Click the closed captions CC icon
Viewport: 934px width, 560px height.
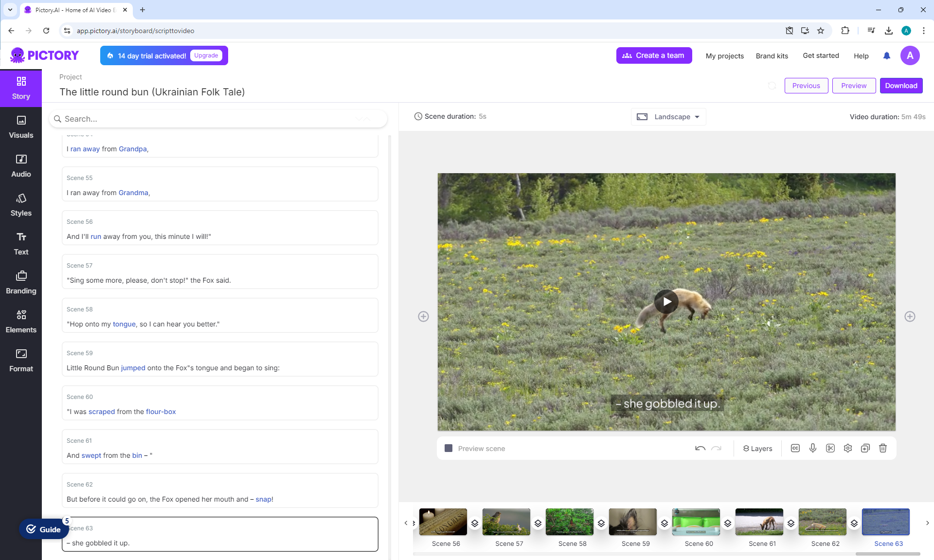[x=795, y=448]
